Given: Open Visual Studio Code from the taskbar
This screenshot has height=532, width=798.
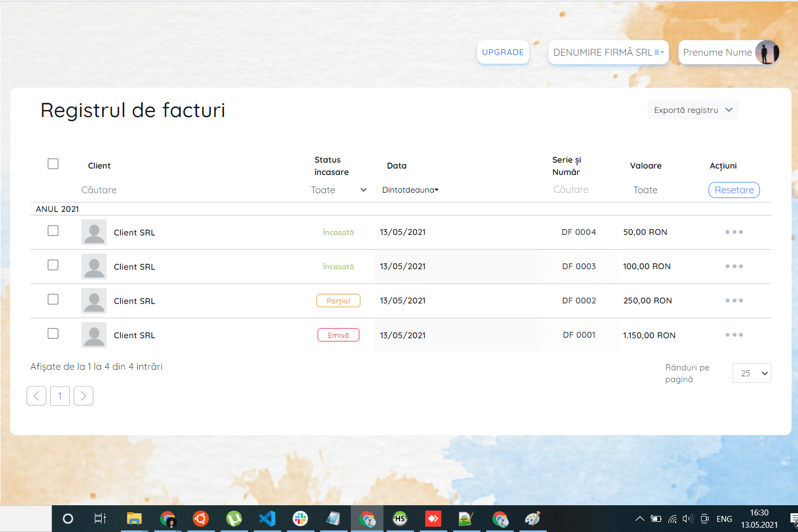Looking at the screenshot, I should tap(267, 518).
